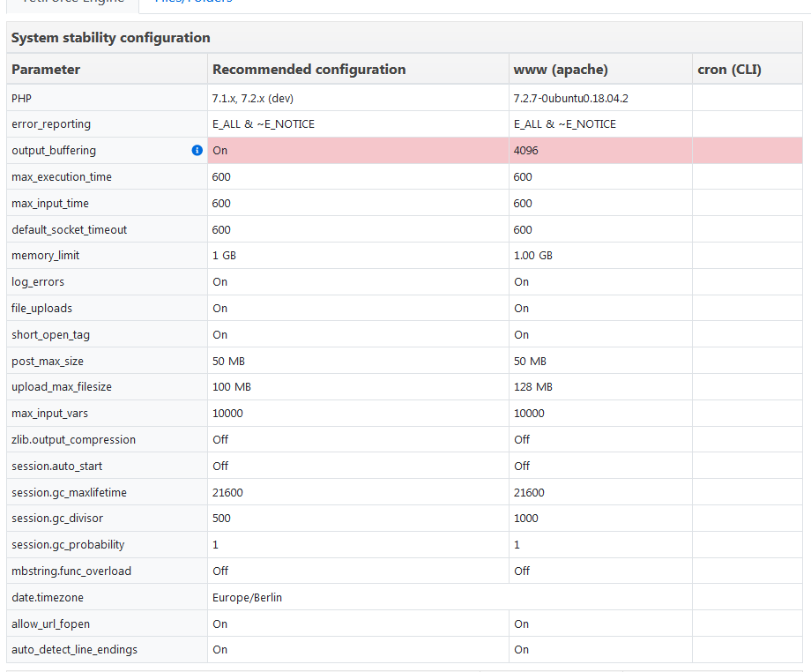Image resolution: width=811 pixels, height=672 pixels.
Task: Click apache error_reporting value 'E_ALL & ~E_NOTICE'
Action: pyautogui.click(x=565, y=124)
